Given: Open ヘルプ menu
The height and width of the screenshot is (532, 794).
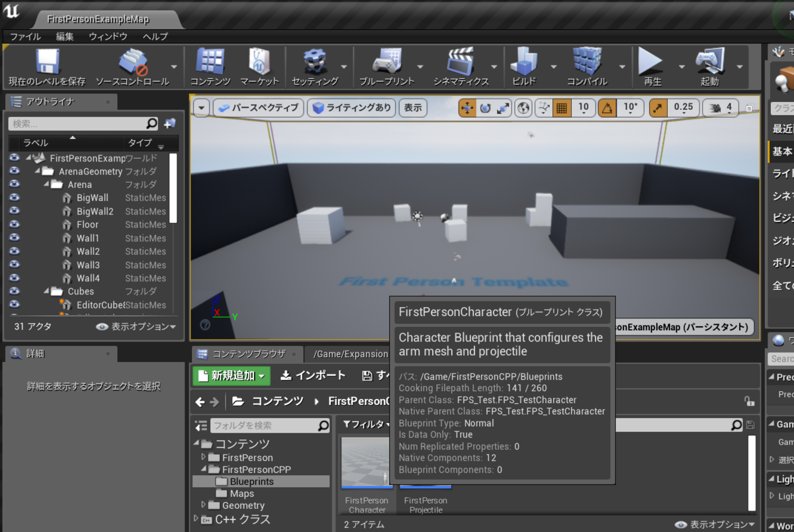Looking at the screenshot, I should coord(155,36).
